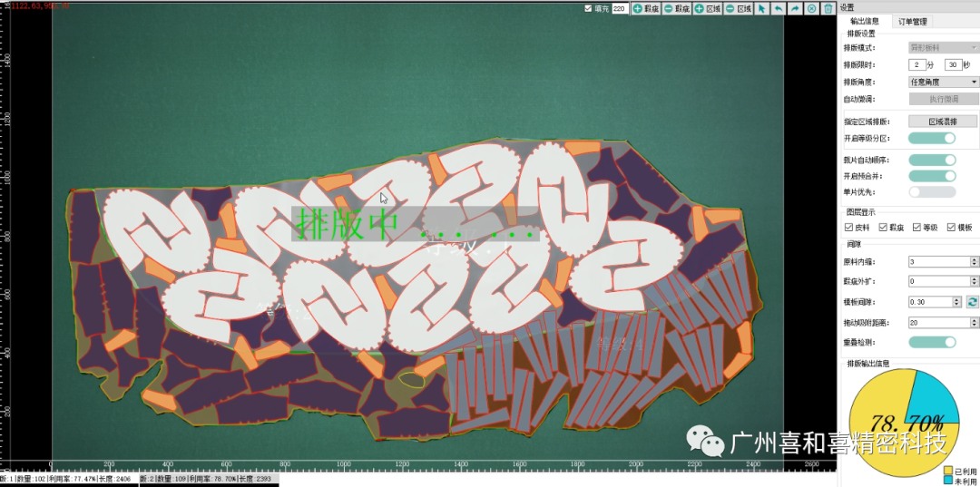The height and width of the screenshot is (487, 980).
Task: Click the add region (区域) plus button
Action: (x=707, y=9)
